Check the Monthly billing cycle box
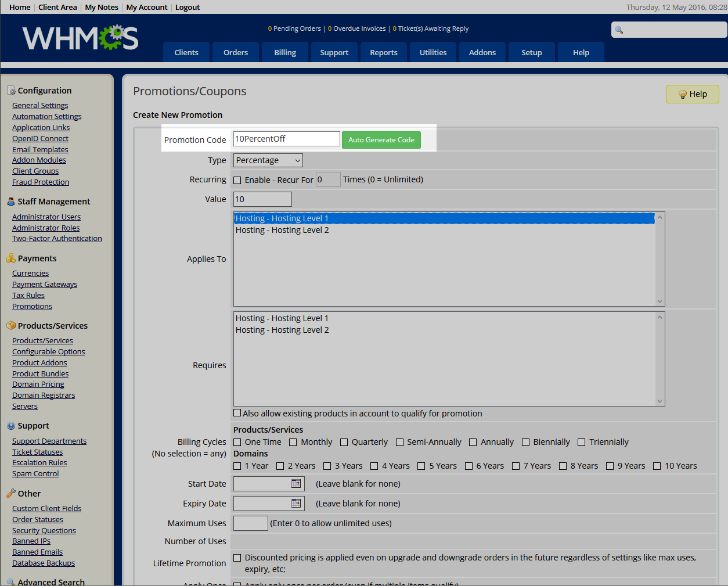Screen dimensions: 728x586 tap(293, 443)
